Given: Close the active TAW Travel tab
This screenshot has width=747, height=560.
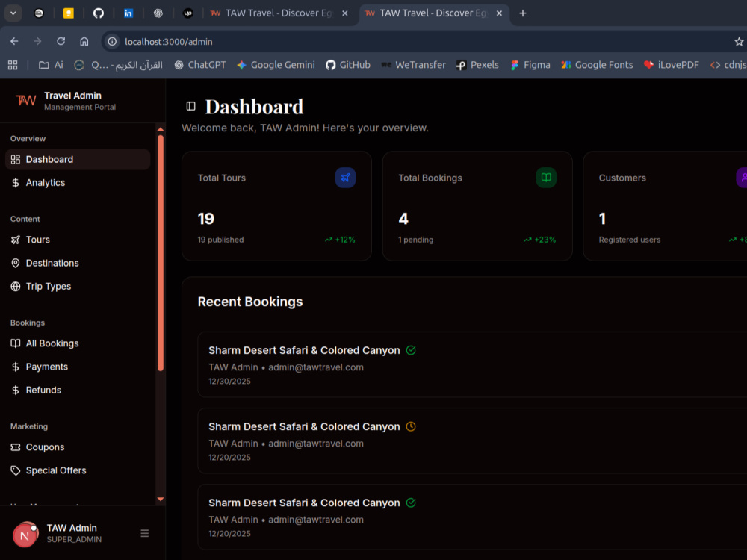Looking at the screenshot, I should pyautogui.click(x=499, y=13).
